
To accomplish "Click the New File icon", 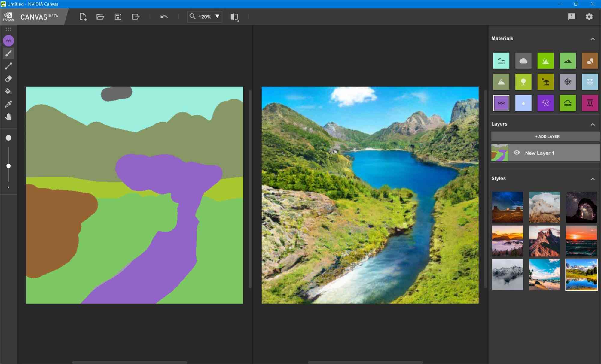I will coord(83,16).
